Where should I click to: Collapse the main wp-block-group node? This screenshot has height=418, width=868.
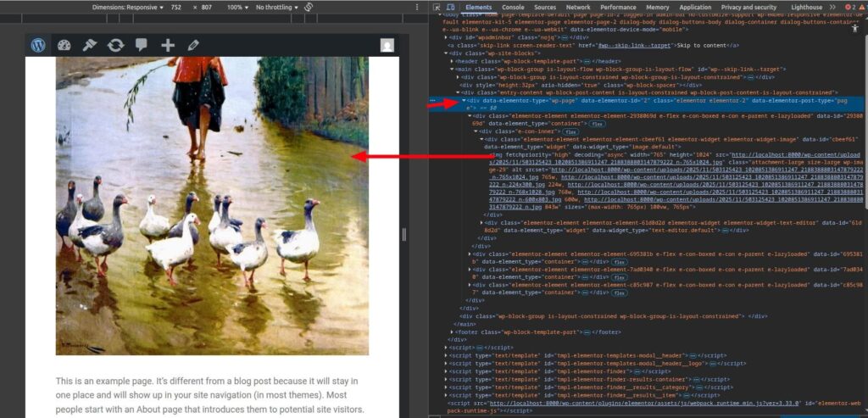[452, 70]
